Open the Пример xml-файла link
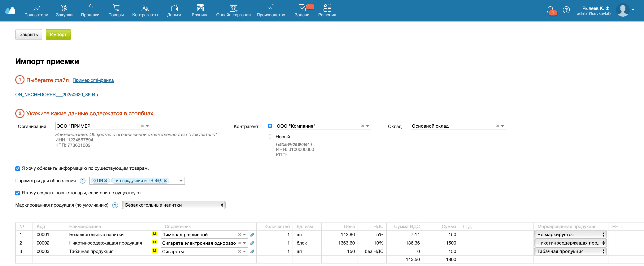This screenshot has width=644, height=266. pyautogui.click(x=93, y=80)
